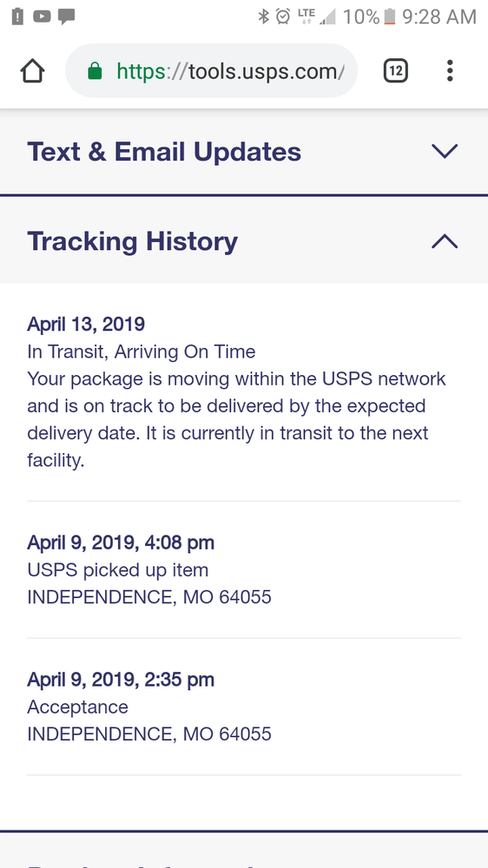Open the tab switcher showing 12 tabs
Viewport: 488px width, 868px height.
[x=395, y=71]
